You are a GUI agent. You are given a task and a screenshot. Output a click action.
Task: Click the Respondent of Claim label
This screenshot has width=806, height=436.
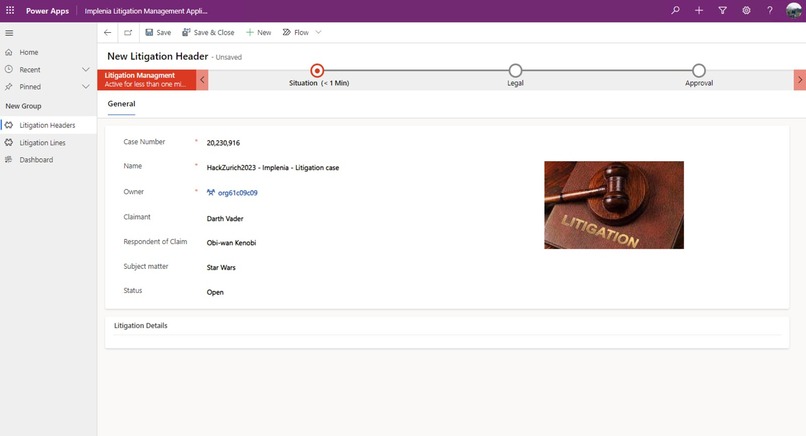tap(155, 242)
